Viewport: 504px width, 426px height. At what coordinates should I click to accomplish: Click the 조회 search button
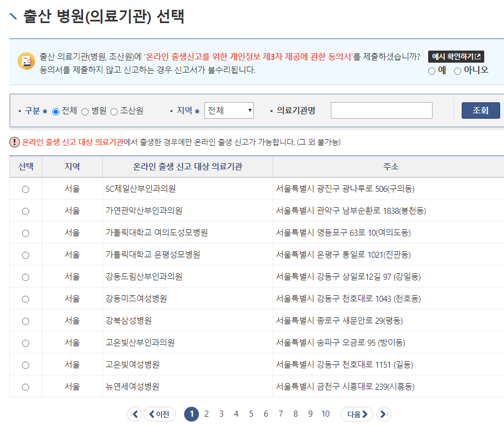[x=480, y=109]
